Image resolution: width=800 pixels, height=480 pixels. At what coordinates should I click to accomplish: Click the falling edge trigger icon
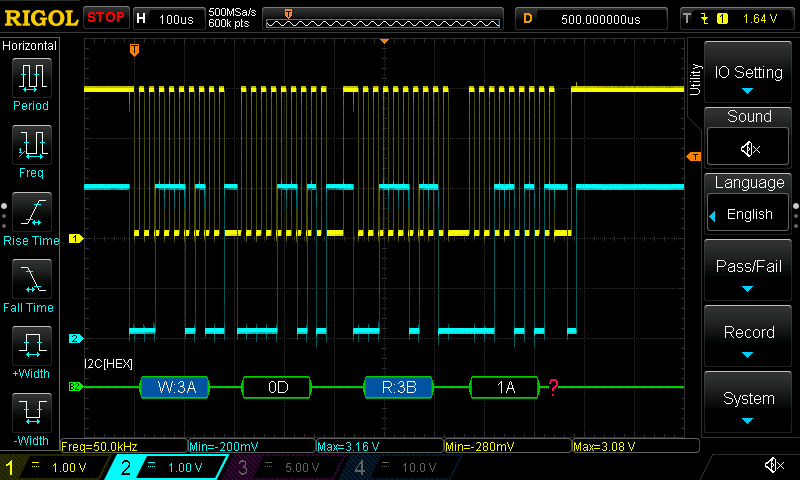(x=705, y=19)
